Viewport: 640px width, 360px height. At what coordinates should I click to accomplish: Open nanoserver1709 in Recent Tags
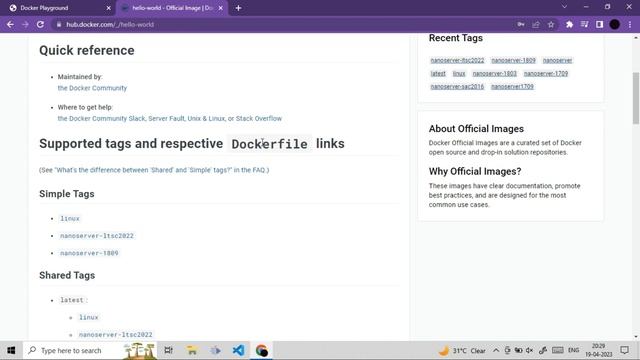point(512,87)
